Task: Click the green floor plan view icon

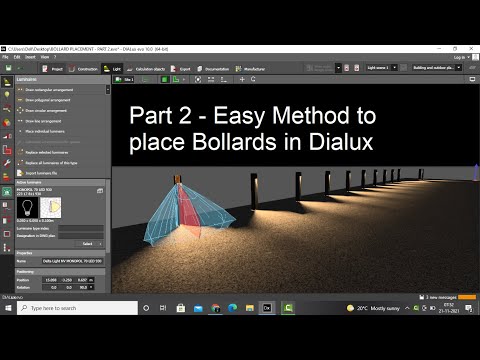Action: click(x=176, y=79)
